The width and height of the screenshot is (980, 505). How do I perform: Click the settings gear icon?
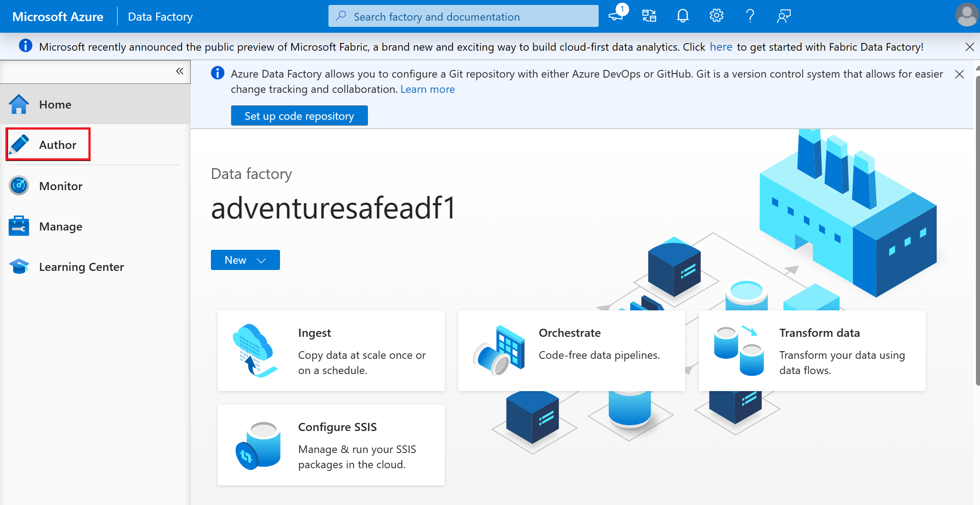pyautogui.click(x=717, y=15)
